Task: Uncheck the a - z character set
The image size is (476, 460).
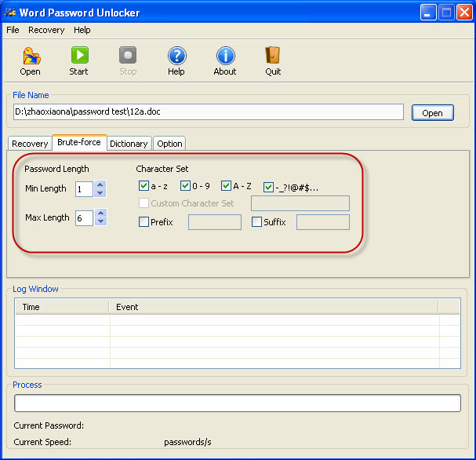Action: tap(144, 187)
